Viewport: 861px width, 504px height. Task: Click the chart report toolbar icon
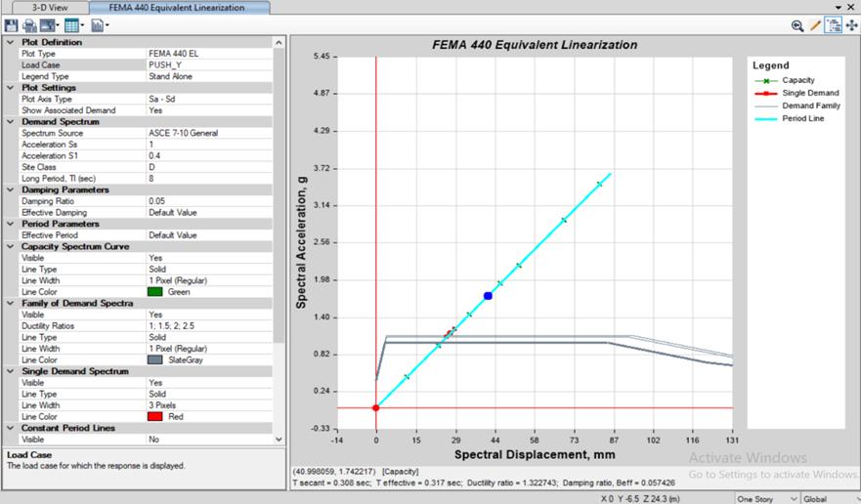[97, 25]
